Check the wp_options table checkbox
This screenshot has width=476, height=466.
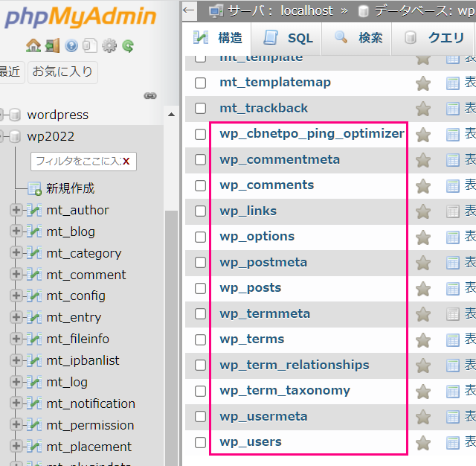(x=200, y=237)
